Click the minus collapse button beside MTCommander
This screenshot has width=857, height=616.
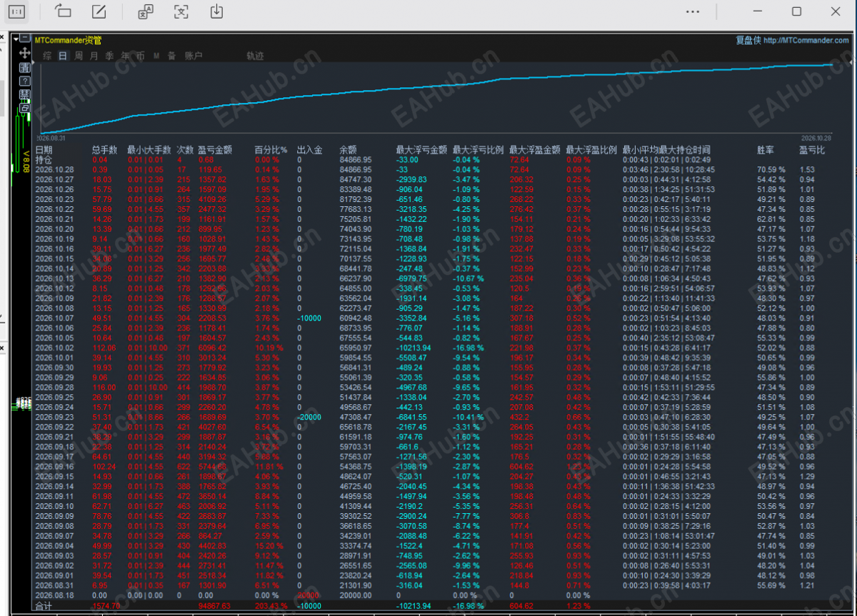(25, 38)
